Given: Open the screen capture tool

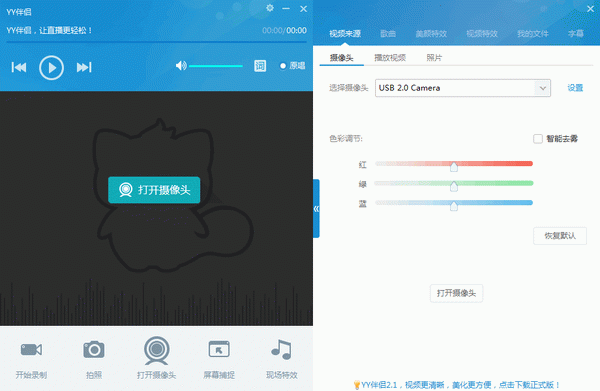Looking at the screenshot, I should 219,349.
